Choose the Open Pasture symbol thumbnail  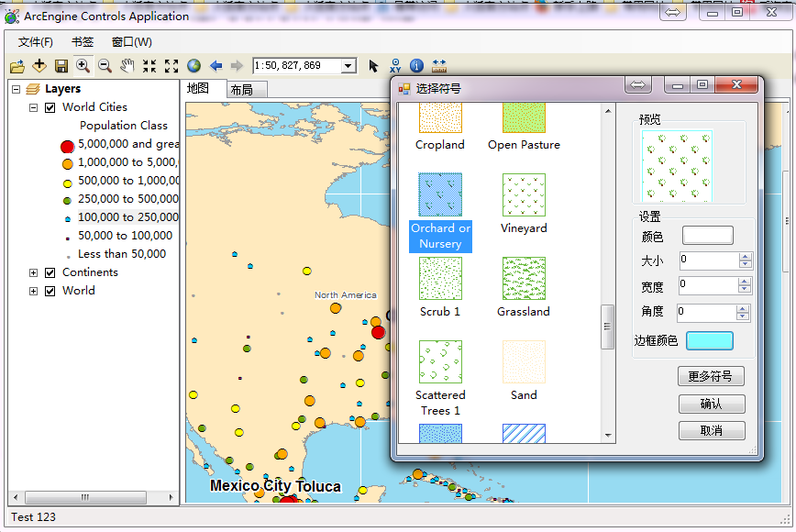coord(524,117)
